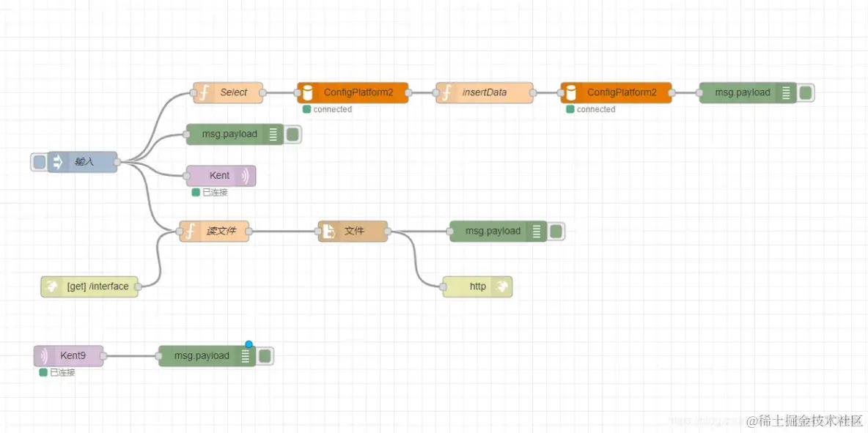Select ConfigPlatform2 node label after insertData
Image resolution: width=868 pixels, height=433 pixels.
click(x=622, y=92)
